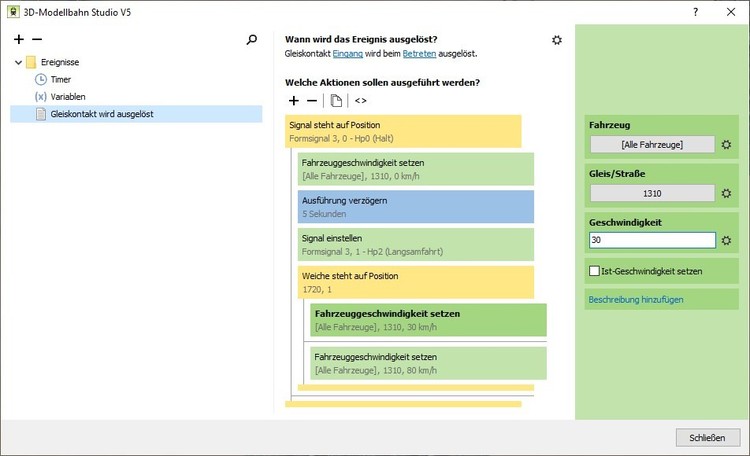Click the remove event minus icon
This screenshot has height=456, width=750.
pyautogui.click(x=37, y=39)
